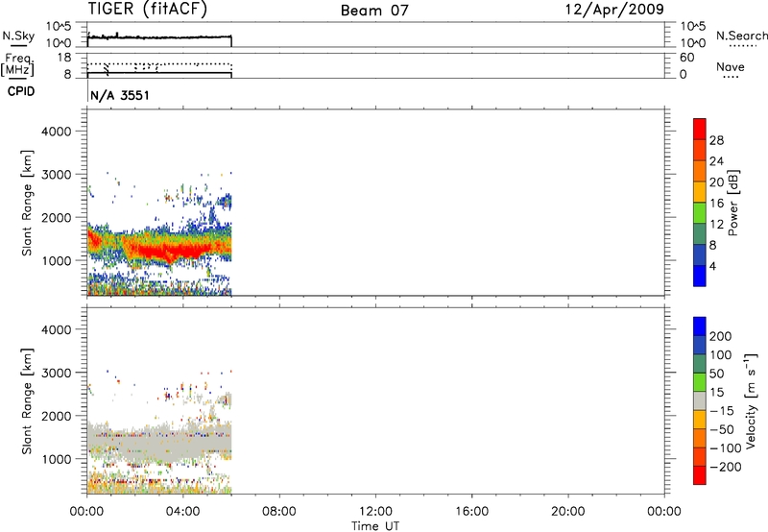
Task: Click the velocity panel Slant Range [km] label
Action: pos(28,401)
